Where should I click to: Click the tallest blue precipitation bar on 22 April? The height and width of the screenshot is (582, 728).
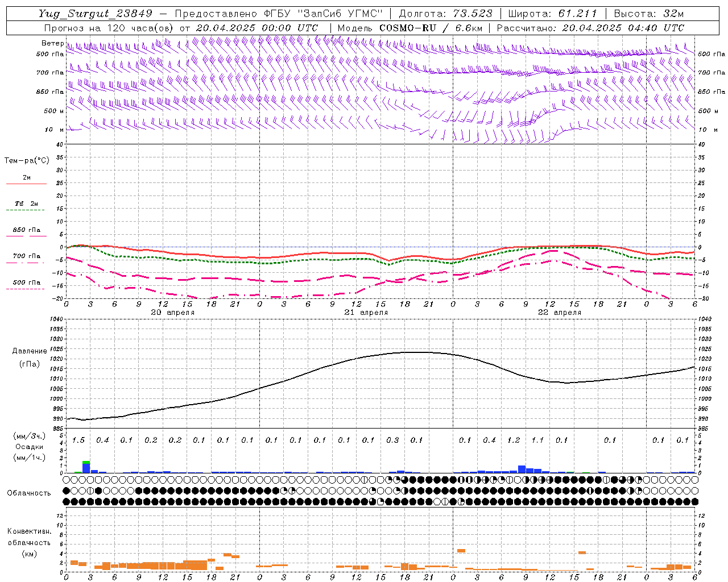pos(522,469)
